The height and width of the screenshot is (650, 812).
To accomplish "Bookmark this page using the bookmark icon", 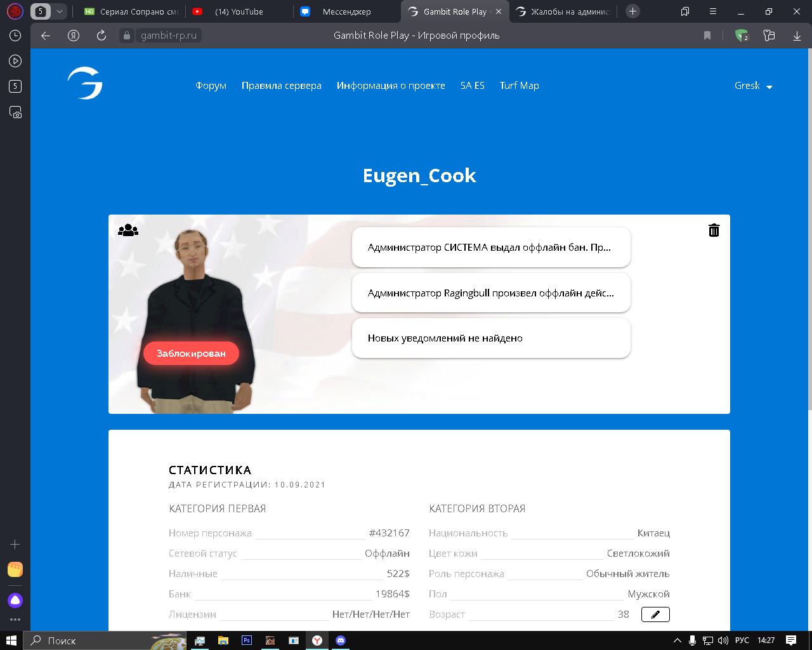I will (x=707, y=36).
